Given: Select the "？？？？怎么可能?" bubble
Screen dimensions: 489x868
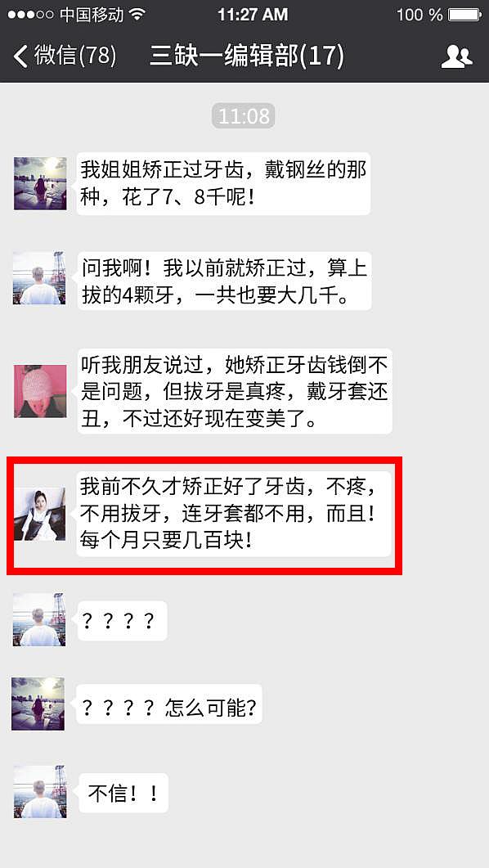Looking at the screenshot, I should pyautogui.click(x=168, y=704).
